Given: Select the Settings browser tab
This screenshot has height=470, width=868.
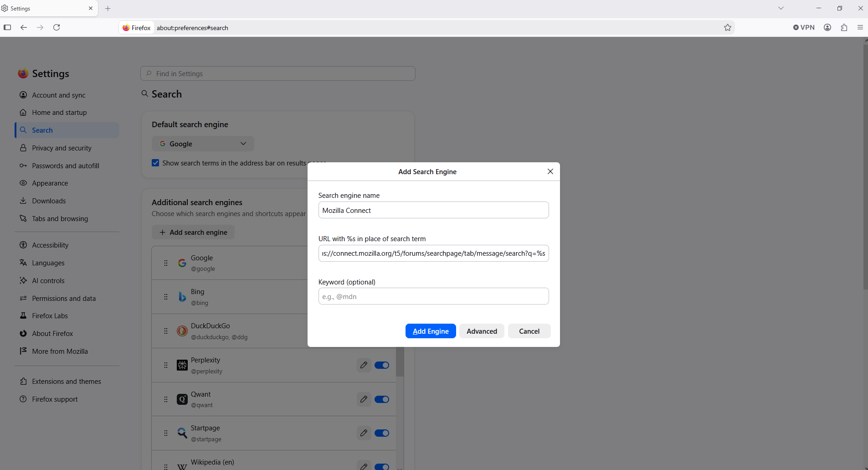Looking at the screenshot, I should [x=49, y=8].
